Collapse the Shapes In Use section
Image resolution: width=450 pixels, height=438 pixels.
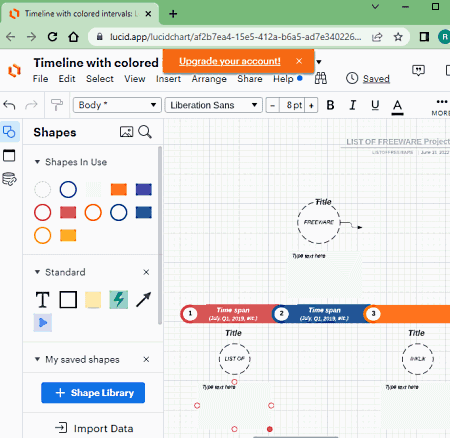pyautogui.click(x=37, y=162)
